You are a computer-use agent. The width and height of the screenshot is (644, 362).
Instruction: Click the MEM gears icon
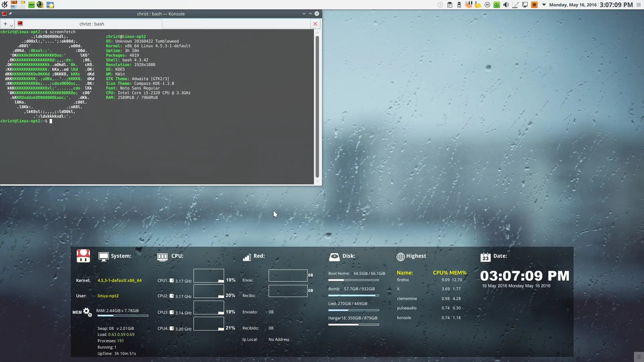coord(88,312)
